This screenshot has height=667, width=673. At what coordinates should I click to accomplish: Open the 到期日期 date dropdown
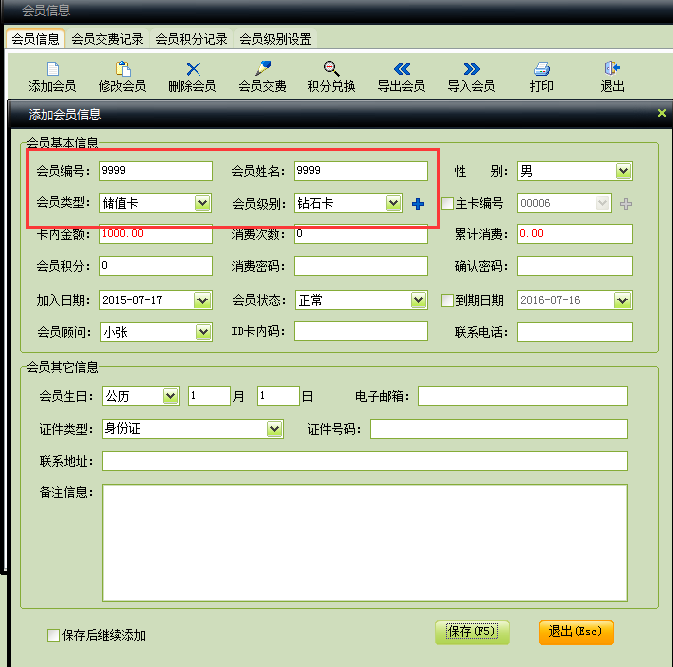[622, 300]
